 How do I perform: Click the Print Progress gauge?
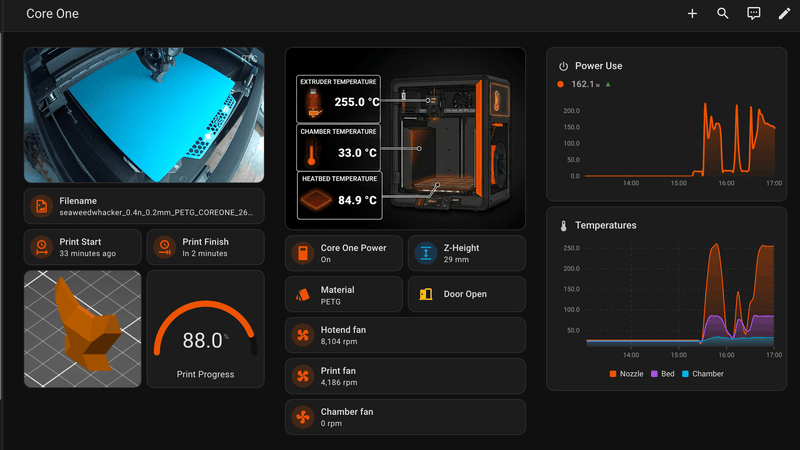[206, 329]
